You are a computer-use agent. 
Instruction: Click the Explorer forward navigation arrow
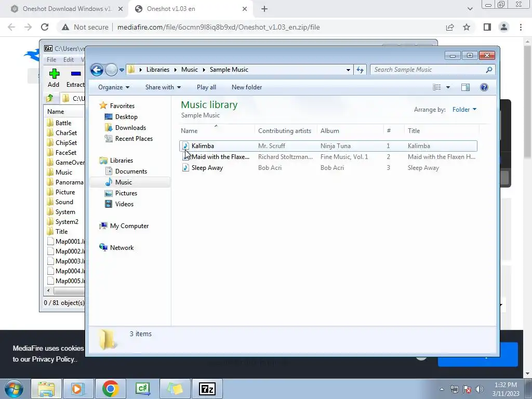click(111, 70)
